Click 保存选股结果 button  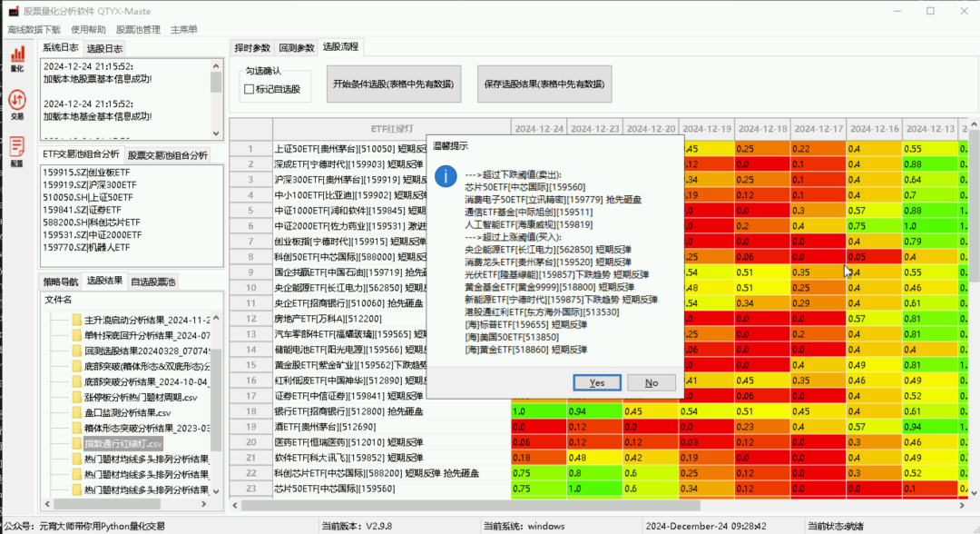coord(544,84)
